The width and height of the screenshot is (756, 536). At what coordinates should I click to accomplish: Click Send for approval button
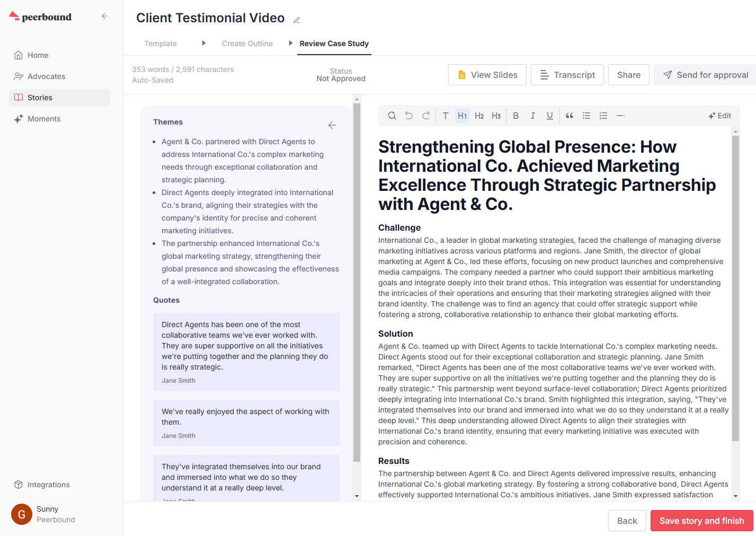point(705,75)
